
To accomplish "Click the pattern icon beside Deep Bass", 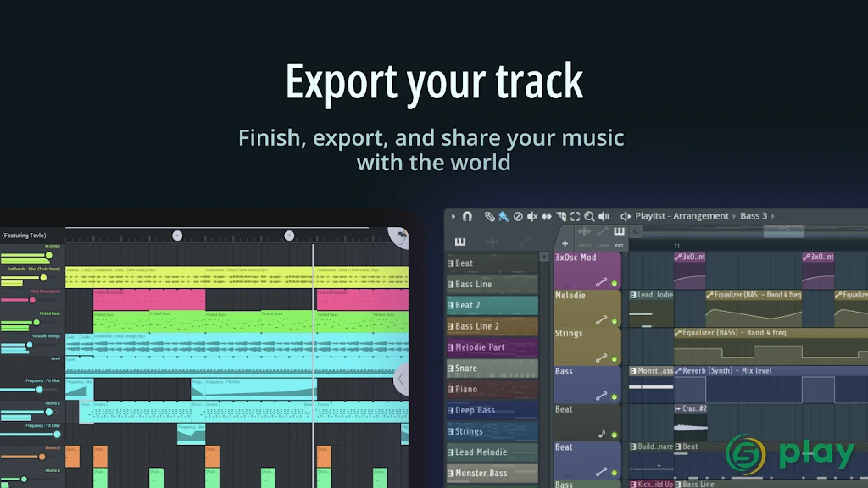I will click(451, 411).
